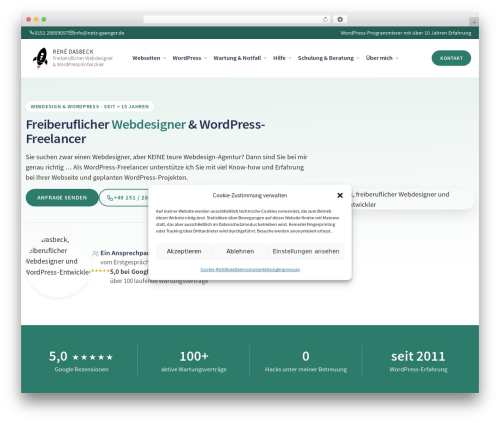Click the people icon beside Ein Ansprechpartner
This screenshot has height=423, width=500.
pos(95,253)
